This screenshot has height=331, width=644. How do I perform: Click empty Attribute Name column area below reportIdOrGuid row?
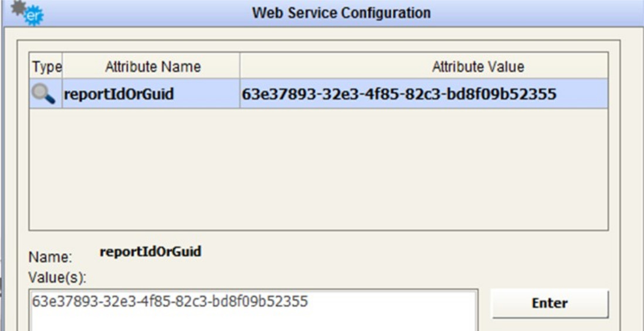(x=151, y=170)
